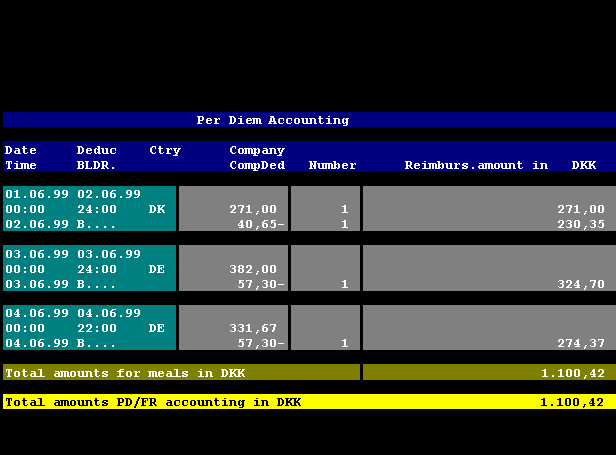
Task: Click the "Ctry" column header
Action: coord(165,150)
